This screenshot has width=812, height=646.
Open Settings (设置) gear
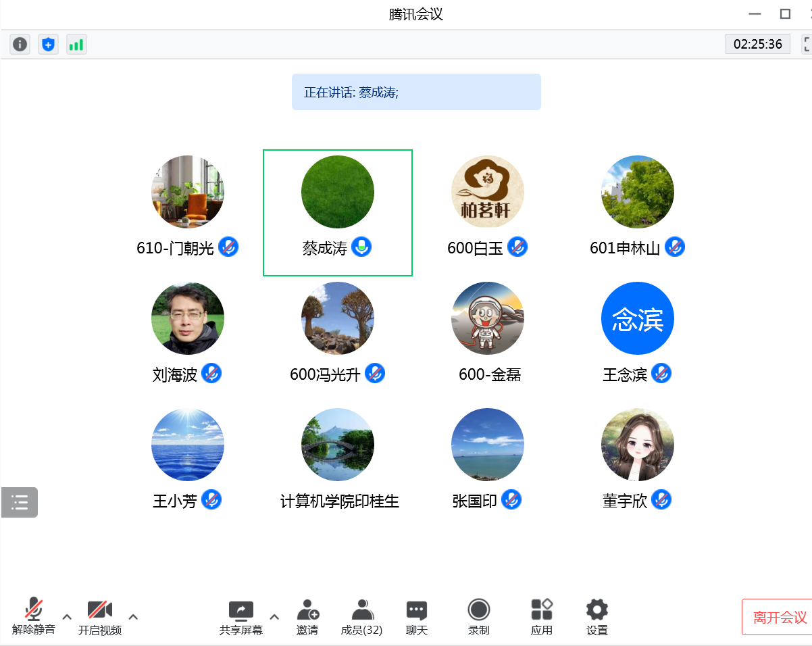[x=597, y=617]
